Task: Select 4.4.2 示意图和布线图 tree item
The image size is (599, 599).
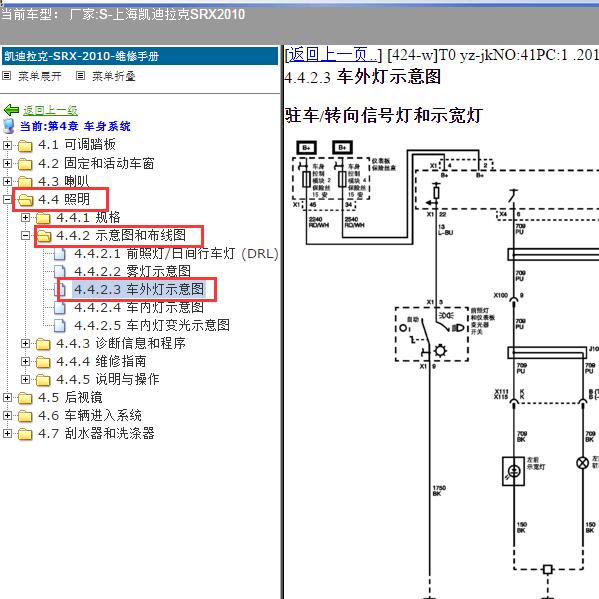Action: click(x=121, y=235)
